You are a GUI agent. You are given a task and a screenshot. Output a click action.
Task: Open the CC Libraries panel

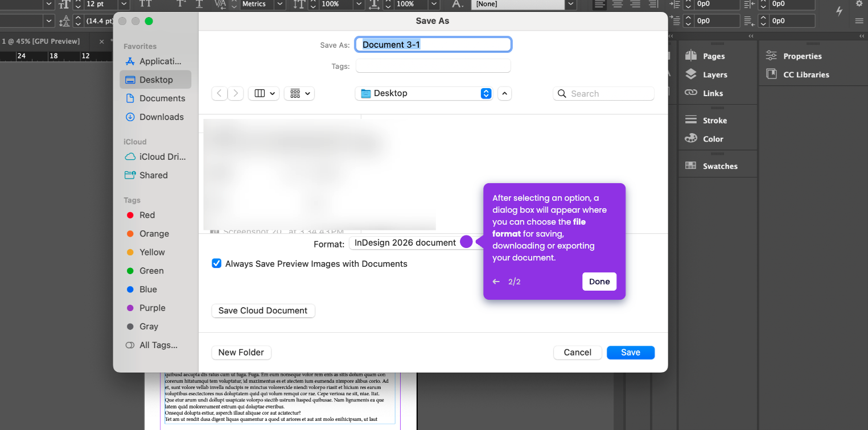tap(797, 75)
